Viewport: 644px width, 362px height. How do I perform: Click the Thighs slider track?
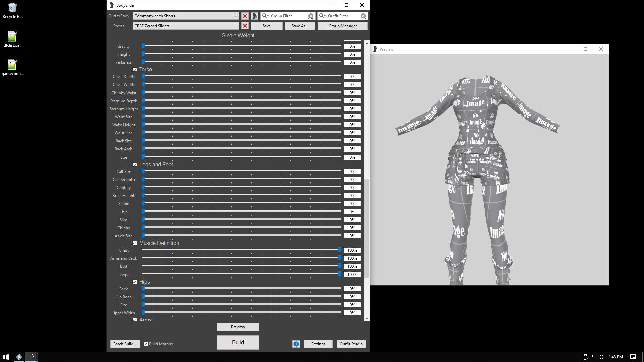click(x=241, y=227)
